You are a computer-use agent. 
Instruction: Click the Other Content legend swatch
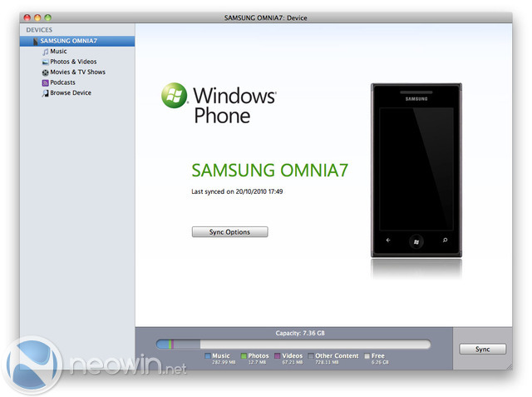coord(311,356)
